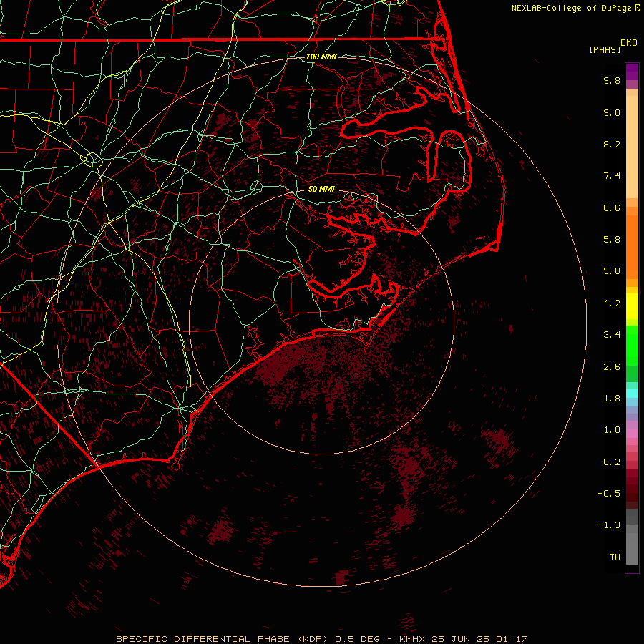Image resolution: width=644 pixels, height=644 pixels.
Task: Click the 3.4 scale value
Action: (x=612, y=335)
